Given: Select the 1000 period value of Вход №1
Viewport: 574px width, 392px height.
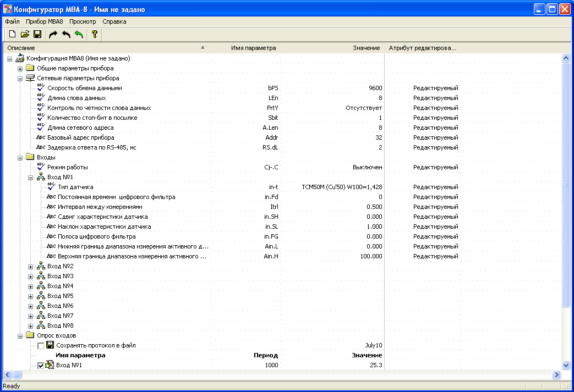Looking at the screenshot, I should click(271, 365).
